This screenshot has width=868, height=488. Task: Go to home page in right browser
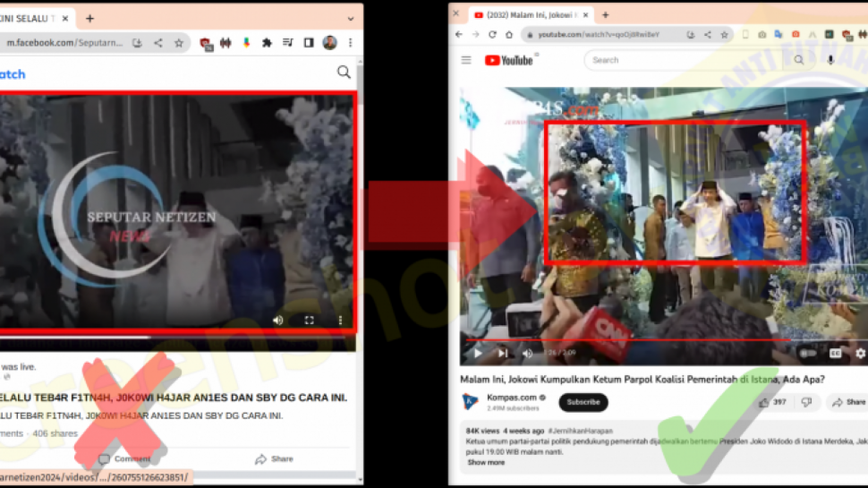point(509,34)
